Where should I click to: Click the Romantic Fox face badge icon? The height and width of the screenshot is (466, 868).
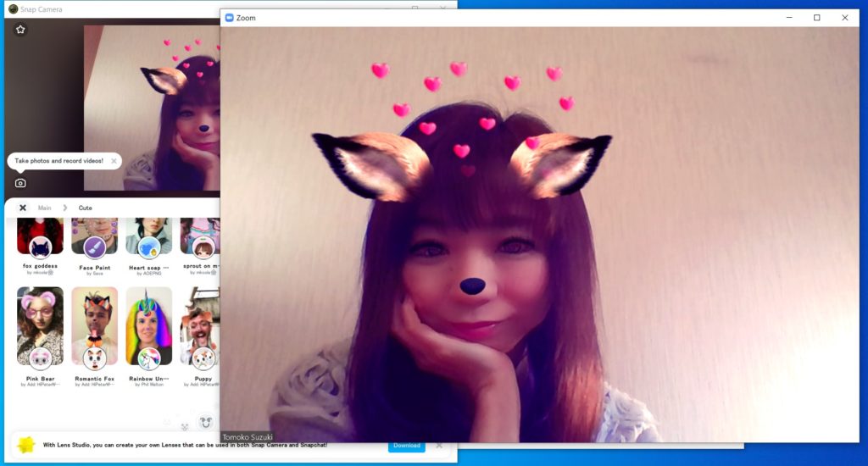(95, 359)
